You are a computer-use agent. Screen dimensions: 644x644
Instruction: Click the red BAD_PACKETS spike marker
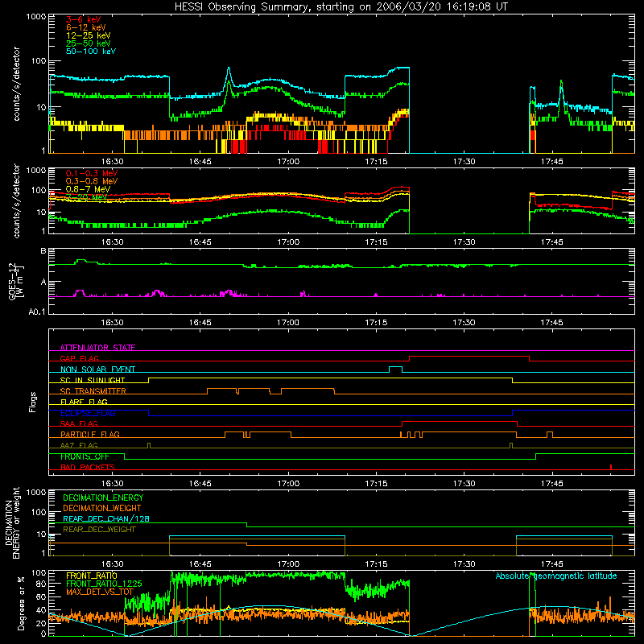point(611,467)
